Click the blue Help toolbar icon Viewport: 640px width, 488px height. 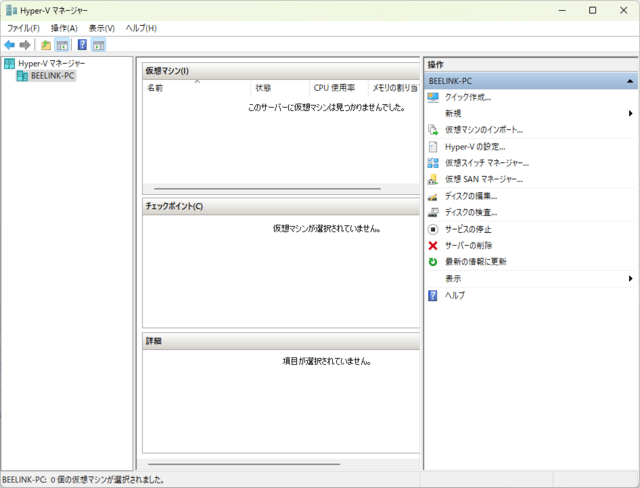pos(82,44)
